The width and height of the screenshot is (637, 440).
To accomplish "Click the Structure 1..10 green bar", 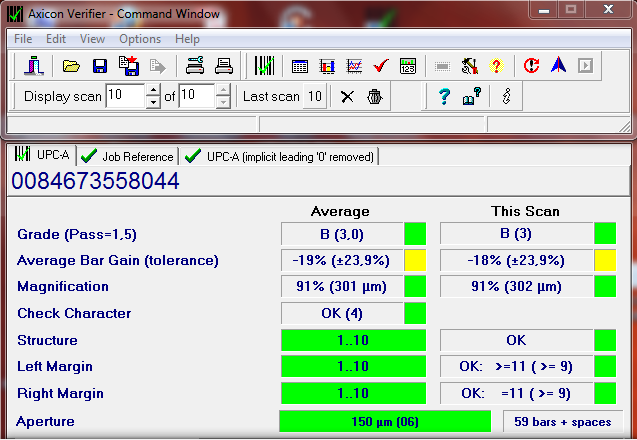I will click(x=353, y=340).
